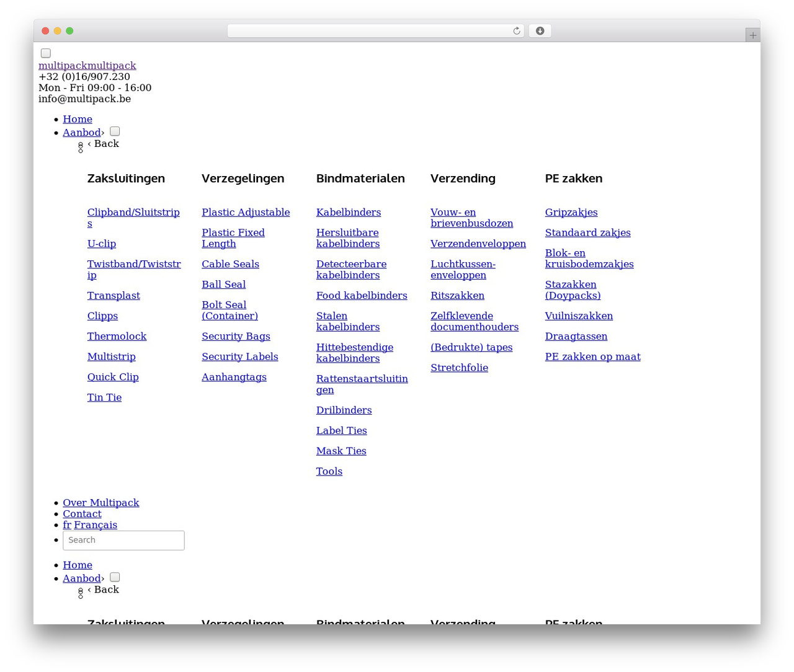Open the Vuilniszakken link
Screen dimensions: 794x672
(x=579, y=316)
